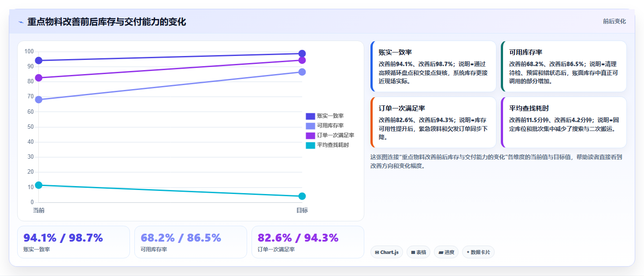Click the 数据卡片 tag pill
This screenshot has width=644, height=276.
[478, 252]
